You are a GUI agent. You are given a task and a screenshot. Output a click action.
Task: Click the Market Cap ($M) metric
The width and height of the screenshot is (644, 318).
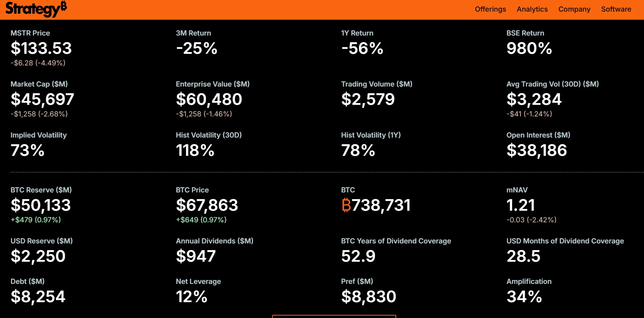[x=42, y=99]
